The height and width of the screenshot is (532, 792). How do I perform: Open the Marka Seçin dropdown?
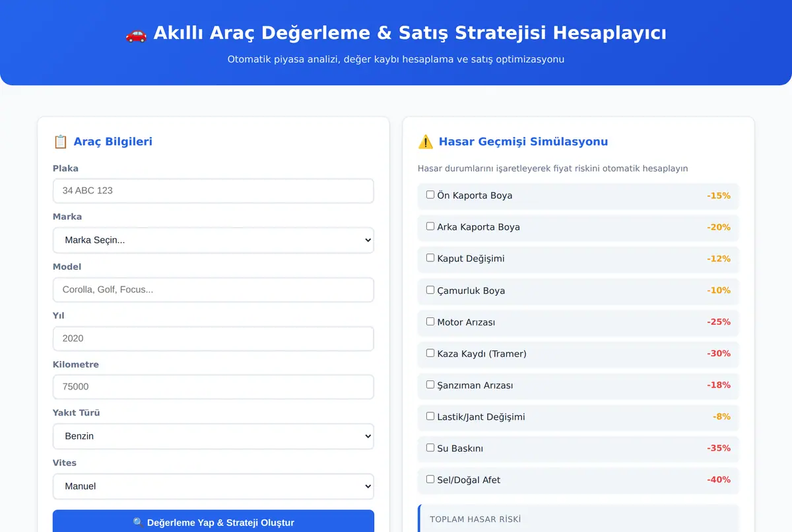point(213,240)
